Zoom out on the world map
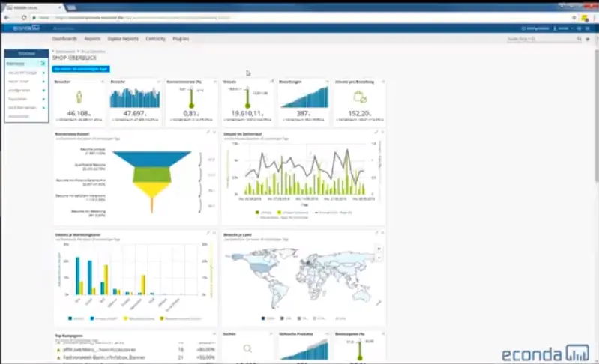 coord(379,258)
